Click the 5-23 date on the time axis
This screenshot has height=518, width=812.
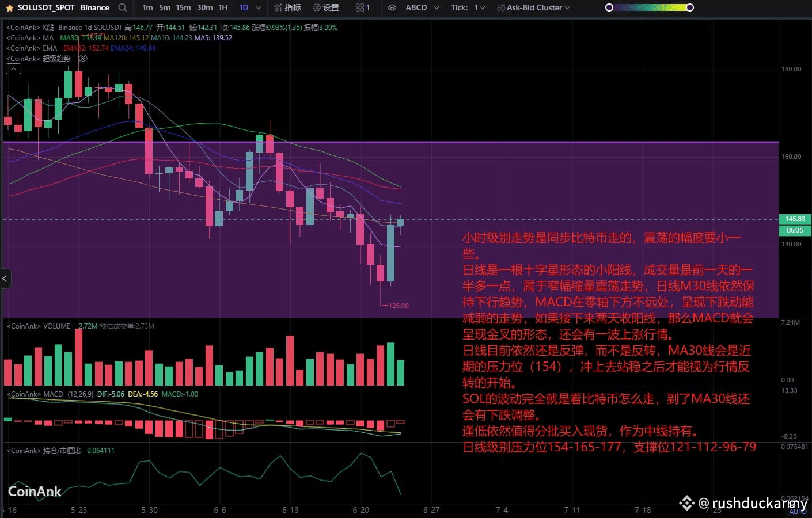point(79,510)
